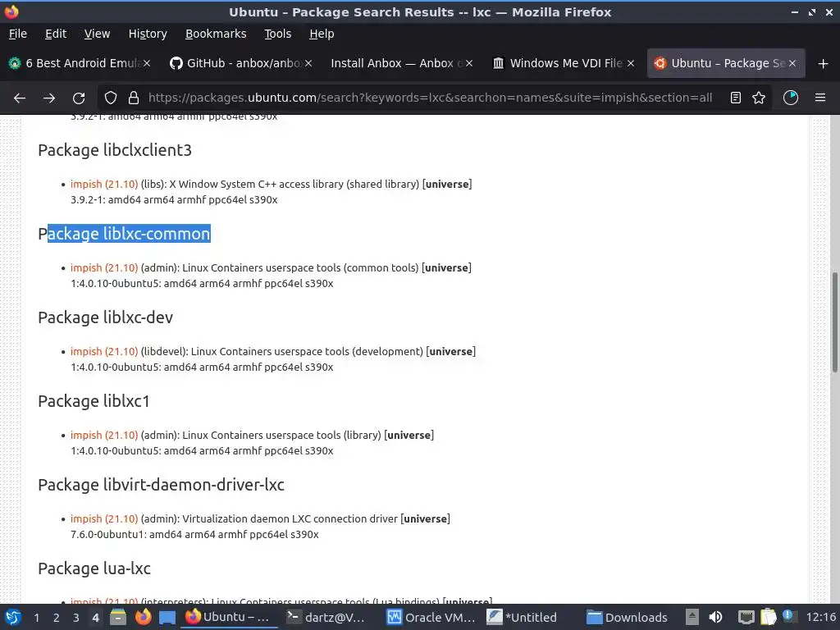840x630 pixels.
Task: Switch to virtual desktop 2
Action: click(x=57, y=618)
